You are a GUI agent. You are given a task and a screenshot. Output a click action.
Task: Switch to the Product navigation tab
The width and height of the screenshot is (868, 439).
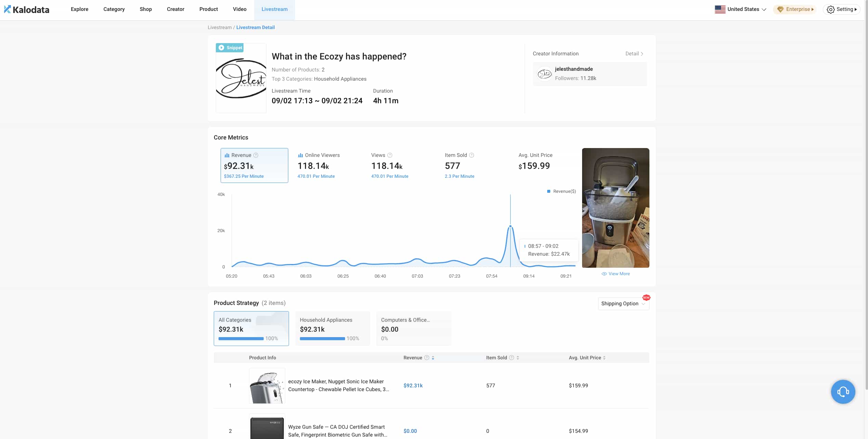coord(208,9)
